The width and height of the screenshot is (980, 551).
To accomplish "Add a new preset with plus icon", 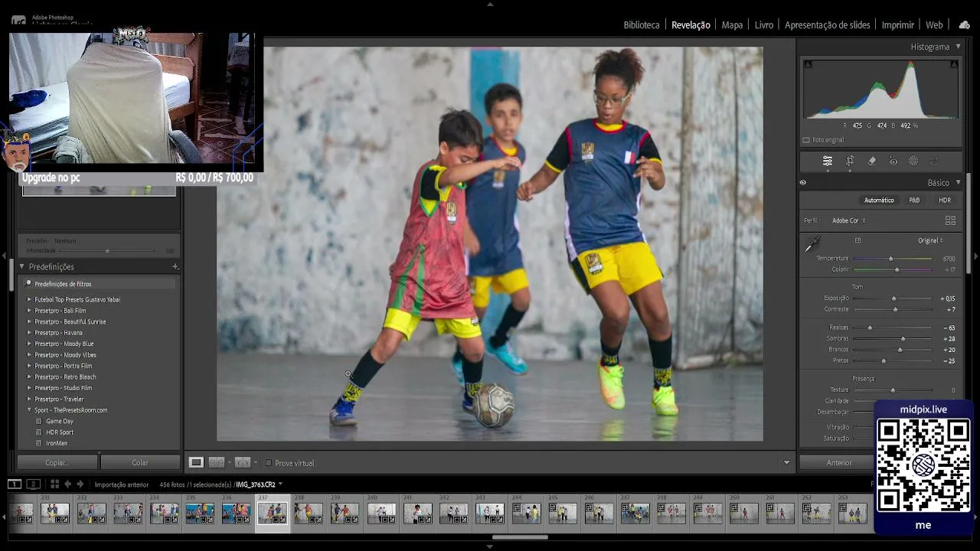I will (x=175, y=266).
